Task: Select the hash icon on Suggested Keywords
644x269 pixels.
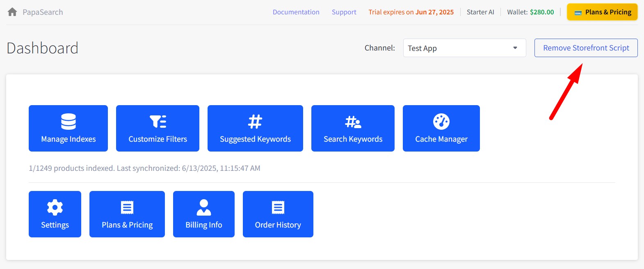Action: pyautogui.click(x=255, y=122)
